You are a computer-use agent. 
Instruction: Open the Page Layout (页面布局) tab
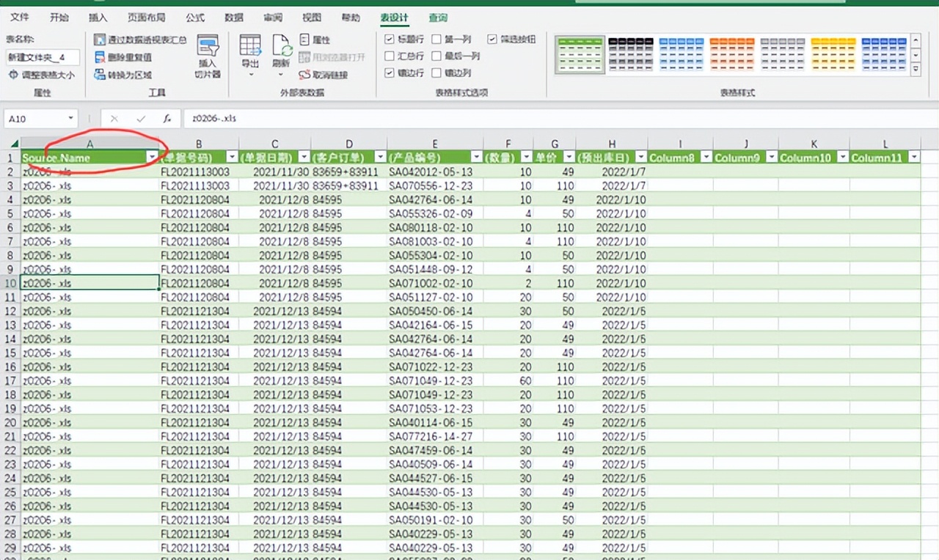click(146, 17)
